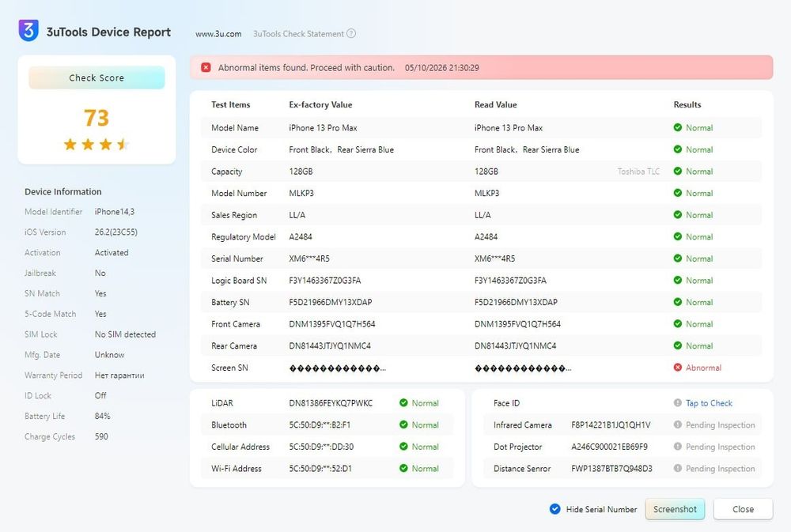Select the LiDAR serial DN81386FEYKQ7PWKC
Screen dimensions: 791x532
click(331, 403)
